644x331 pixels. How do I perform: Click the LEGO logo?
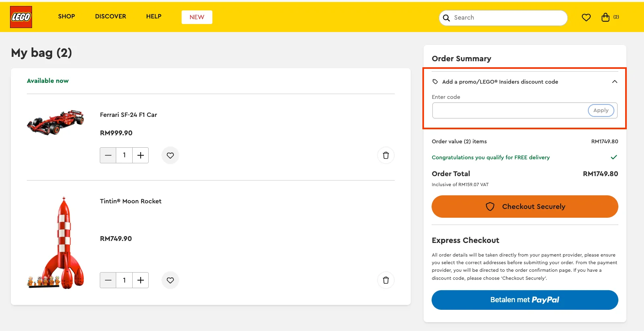(x=21, y=17)
